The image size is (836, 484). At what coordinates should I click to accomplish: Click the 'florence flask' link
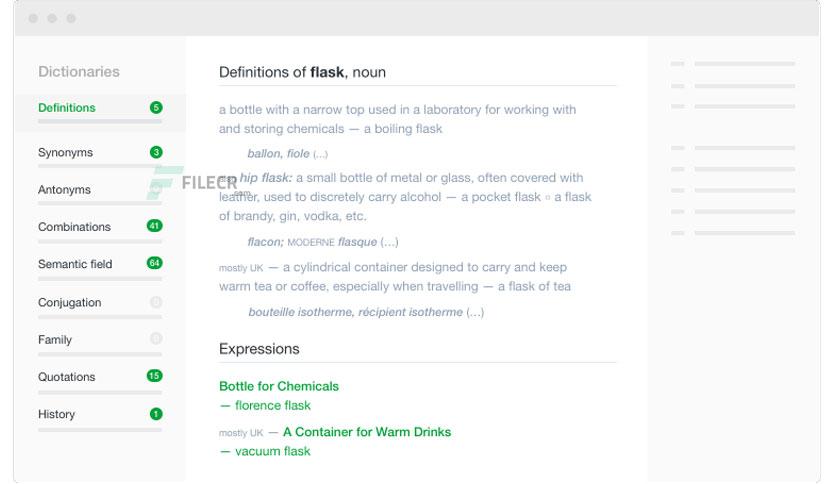tap(272, 406)
